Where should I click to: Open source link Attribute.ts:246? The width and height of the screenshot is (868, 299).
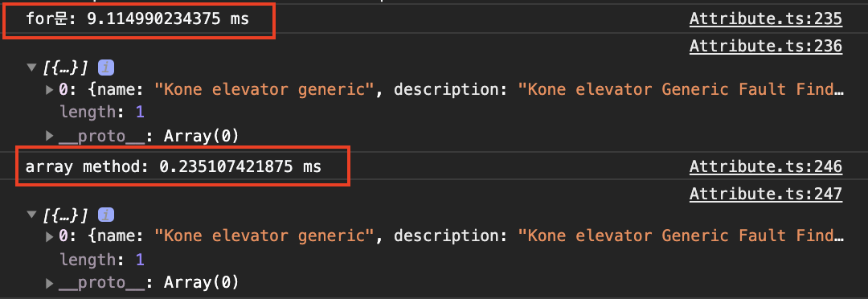pyautogui.click(x=766, y=166)
